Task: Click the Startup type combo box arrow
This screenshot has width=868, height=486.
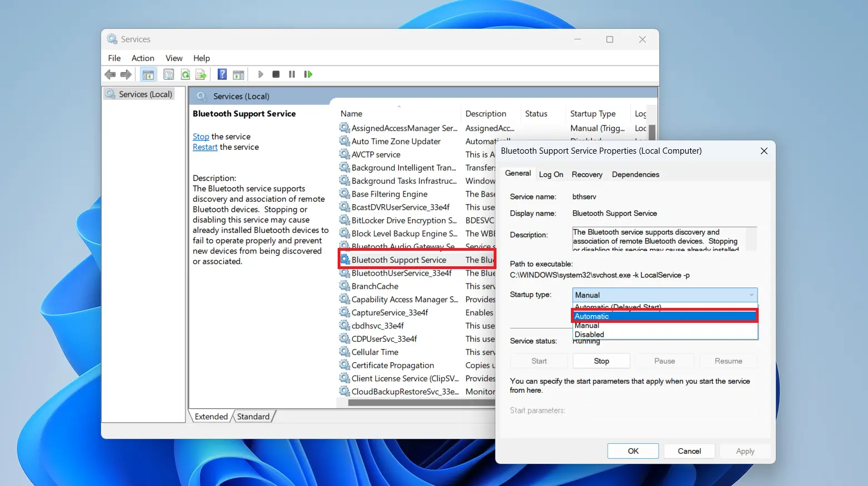Action: click(x=751, y=295)
